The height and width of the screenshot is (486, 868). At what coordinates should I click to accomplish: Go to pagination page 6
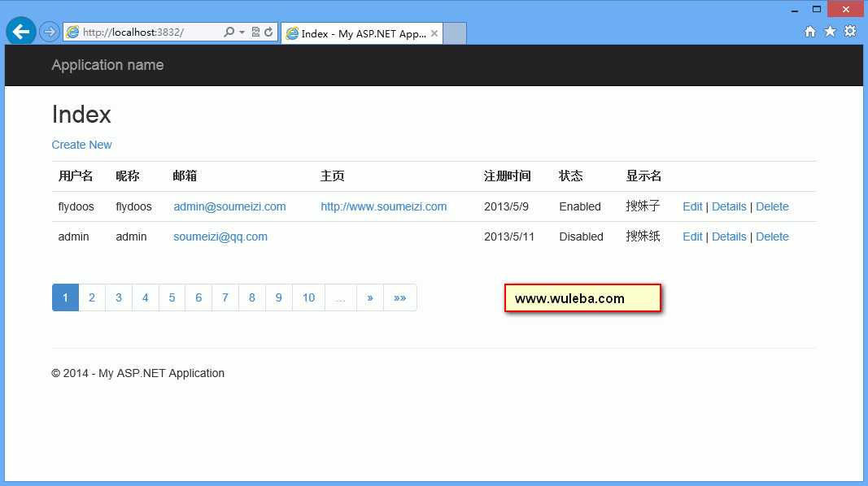[198, 297]
